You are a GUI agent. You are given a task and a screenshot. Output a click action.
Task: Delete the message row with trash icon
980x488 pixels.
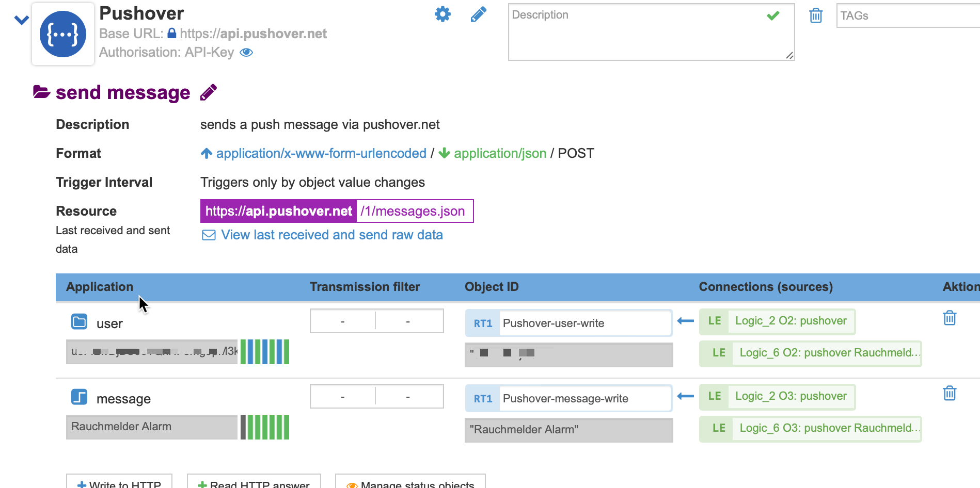(x=950, y=393)
